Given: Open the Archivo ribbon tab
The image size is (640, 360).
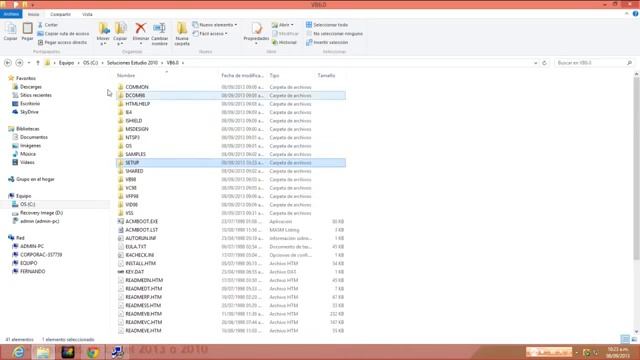Looking at the screenshot, I should [x=11, y=14].
